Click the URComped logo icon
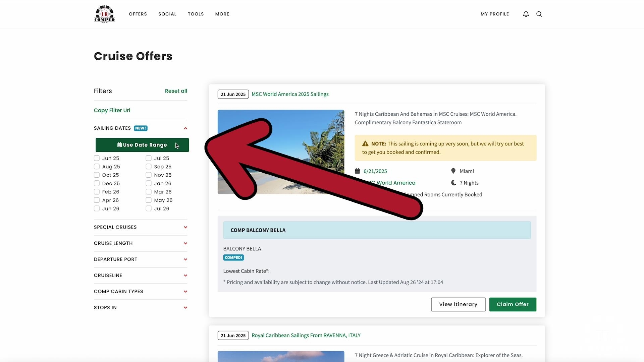Image resolution: width=644 pixels, height=362 pixels. [105, 14]
